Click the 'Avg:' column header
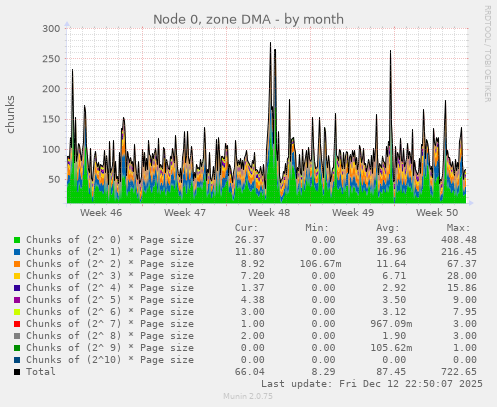The width and height of the screenshot is (497, 407). pyautogui.click(x=388, y=228)
